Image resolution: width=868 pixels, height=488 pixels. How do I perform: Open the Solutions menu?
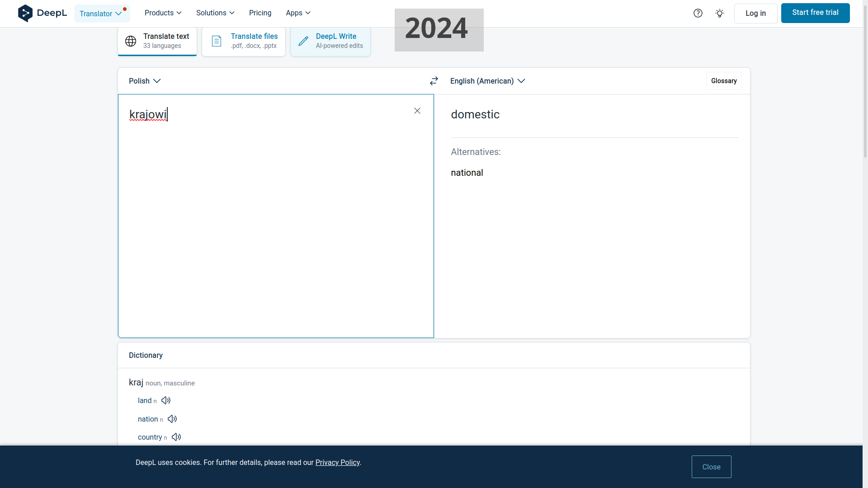click(x=215, y=13)
